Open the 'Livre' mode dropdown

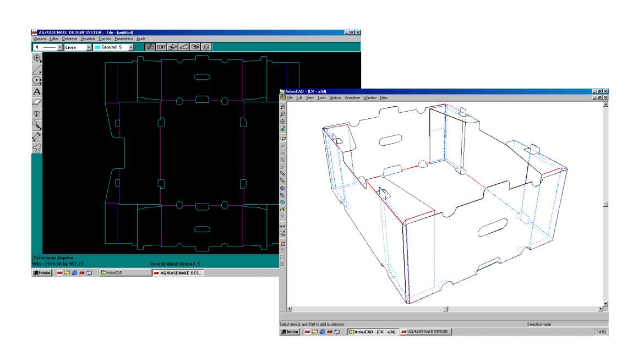point(88,47)
